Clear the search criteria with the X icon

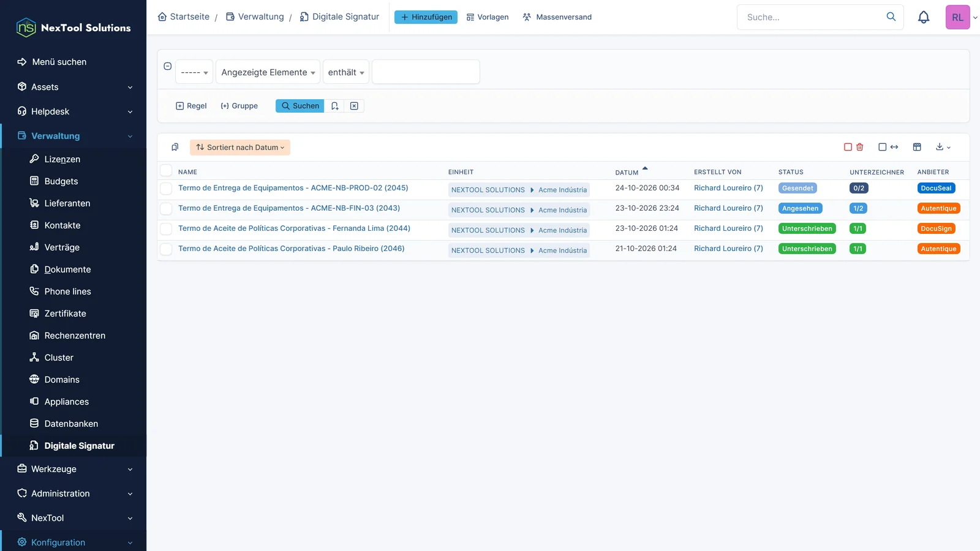click(354, 106)
